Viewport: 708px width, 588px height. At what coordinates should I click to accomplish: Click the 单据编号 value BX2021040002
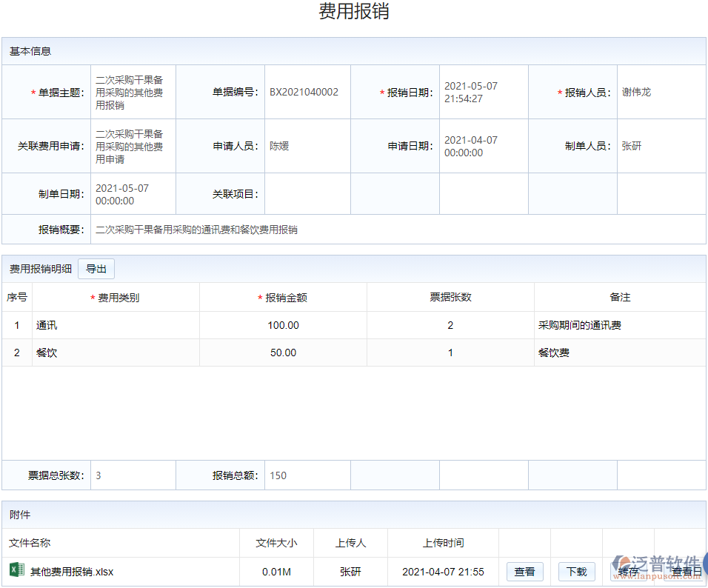[307, 92]
